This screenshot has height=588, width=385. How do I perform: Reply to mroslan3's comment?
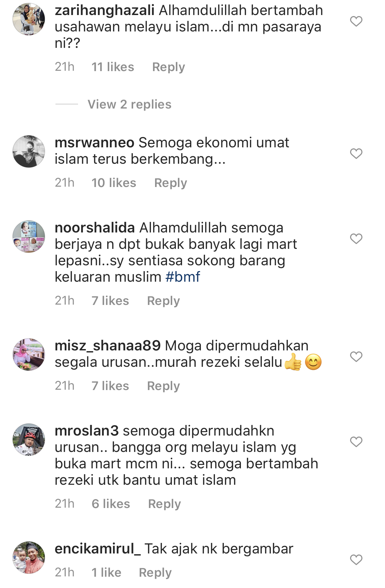[x=165, y=504]
